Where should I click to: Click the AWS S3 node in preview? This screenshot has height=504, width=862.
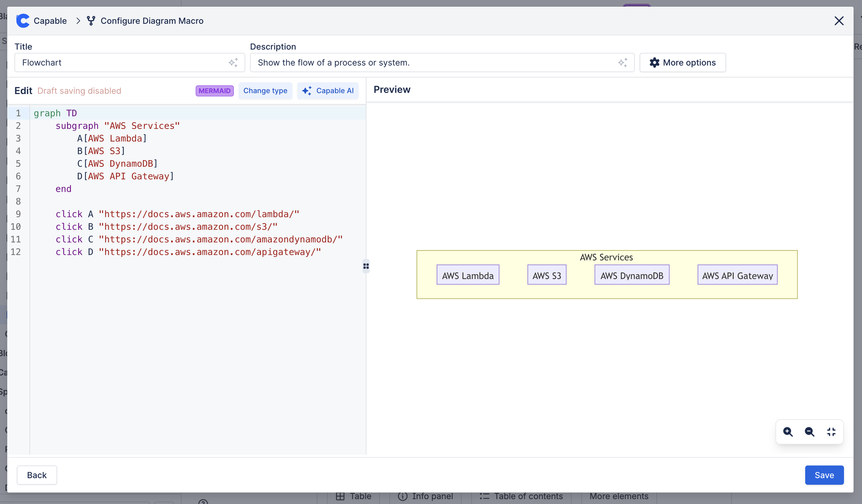(x=547, y=275)
